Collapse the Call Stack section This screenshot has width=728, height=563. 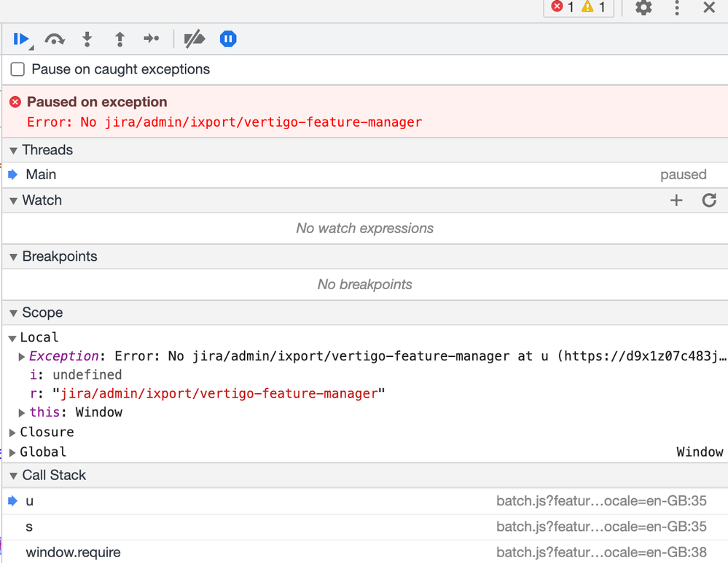(x=13, y=476)
